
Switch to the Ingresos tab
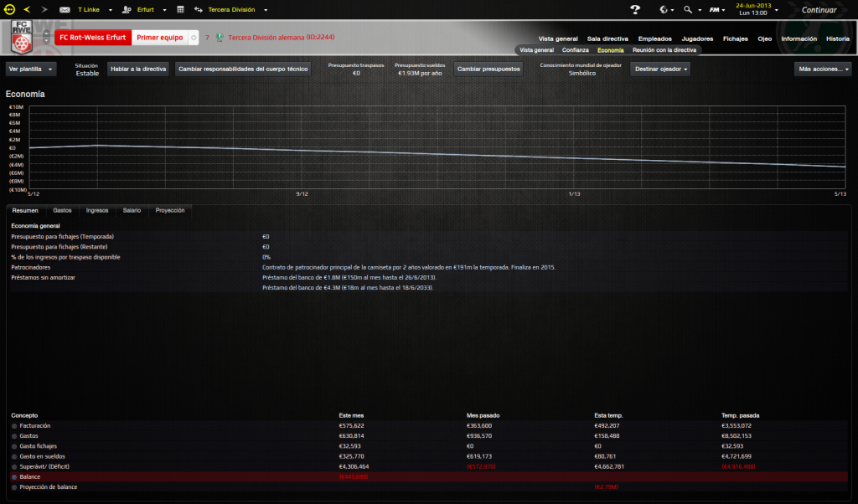click(97, 210)
